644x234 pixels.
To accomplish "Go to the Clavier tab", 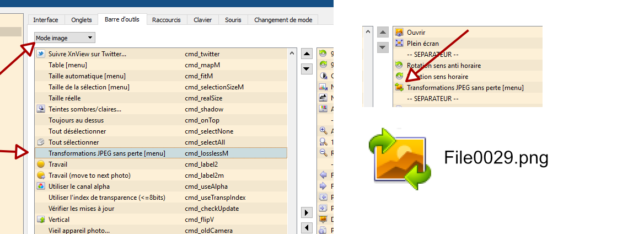I will coord(203,20).
